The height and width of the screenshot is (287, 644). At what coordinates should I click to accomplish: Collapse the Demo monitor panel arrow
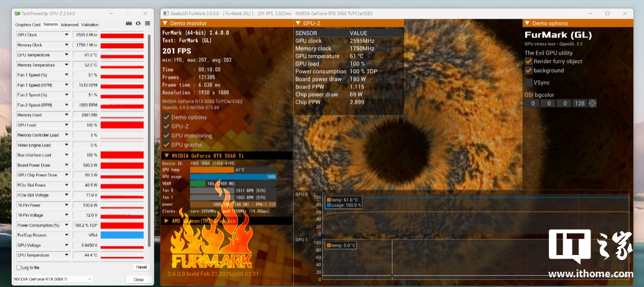click(165, 23)
